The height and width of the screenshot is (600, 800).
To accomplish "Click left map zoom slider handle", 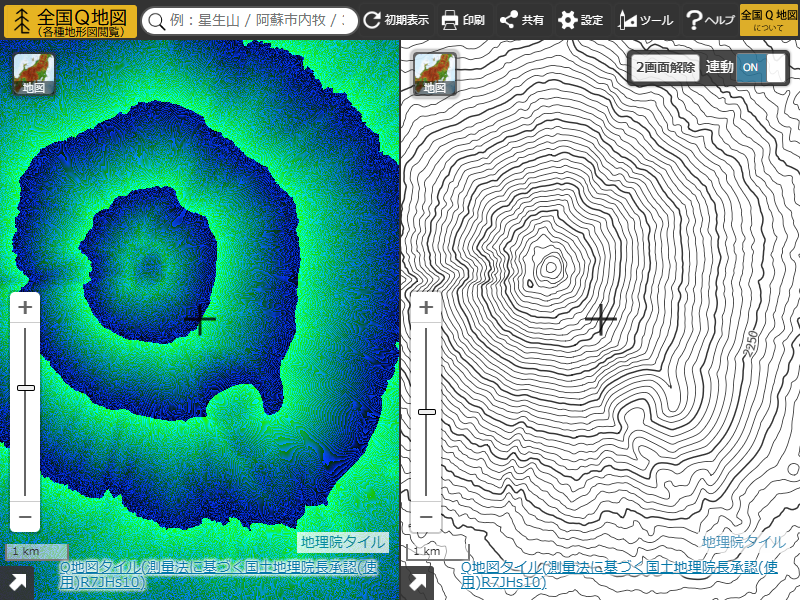I will pyautogui.click(x=25, y=387).
